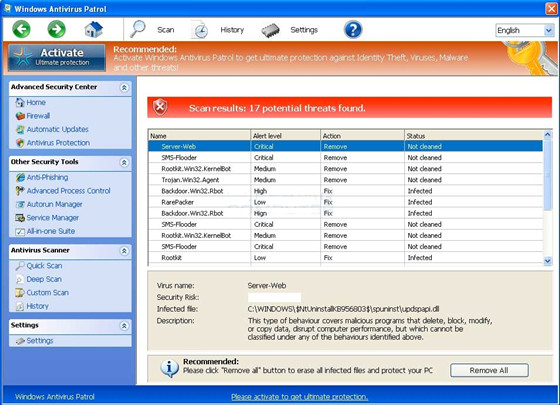Viewport: 560px width, 405px height.
Task: Collapse the Advanced Security Center panel
Action: tap(124, 88)
